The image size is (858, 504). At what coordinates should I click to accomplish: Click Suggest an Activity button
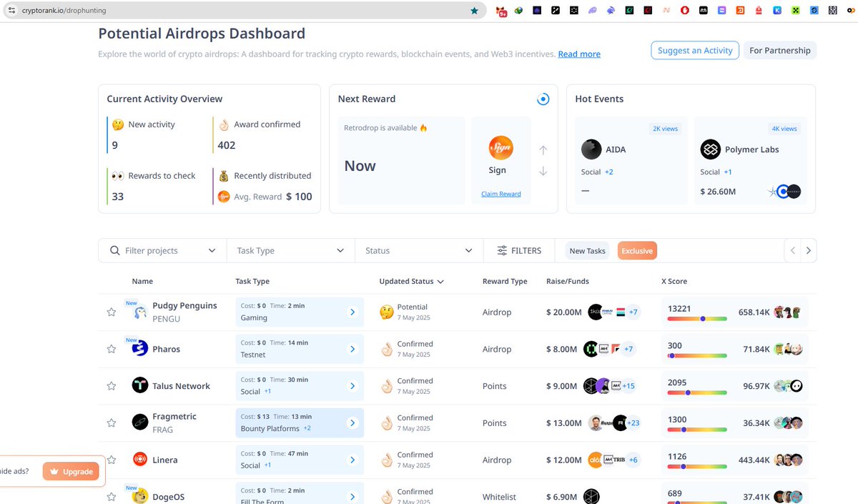(x=695, y=51)
